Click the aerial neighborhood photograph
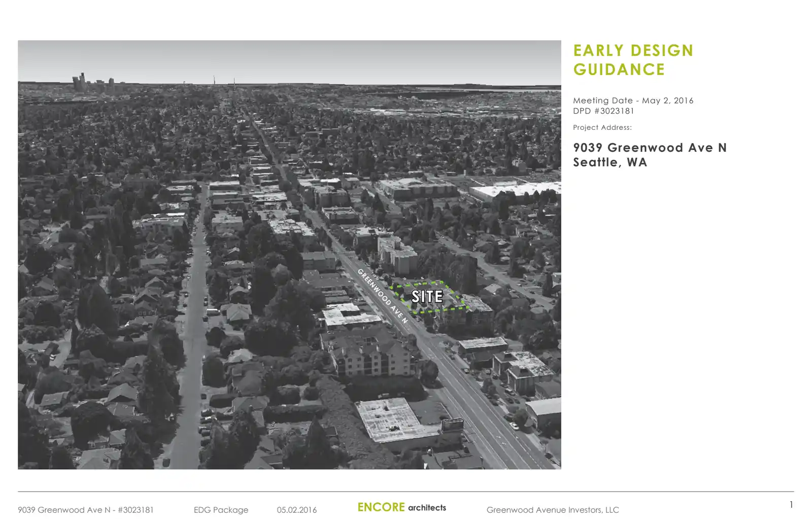 click(x=289, y=255)
